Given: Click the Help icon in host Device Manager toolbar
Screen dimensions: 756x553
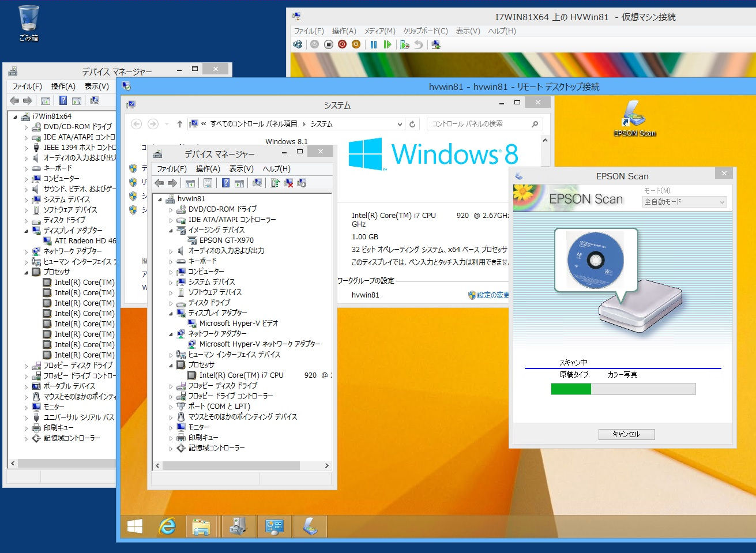Looking at the screenshot, I should 63,100.
